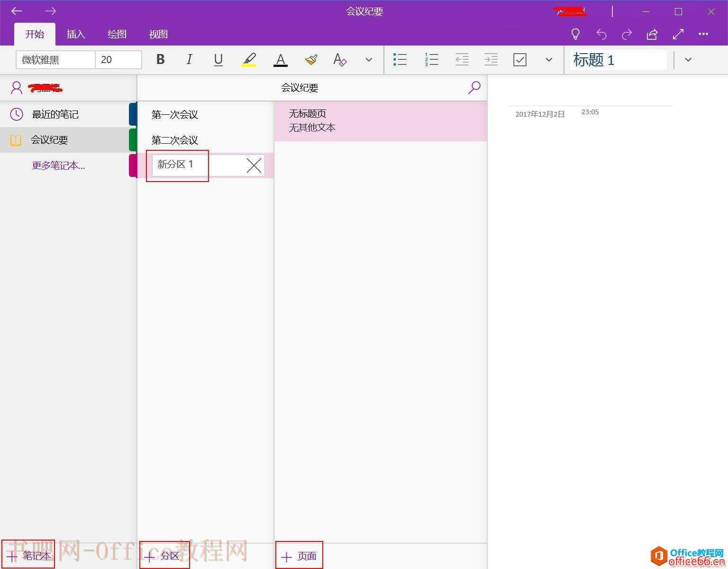Viewport: 728px width, 569px height.
Task: Insert a numbered list
Action: [431, 59]
